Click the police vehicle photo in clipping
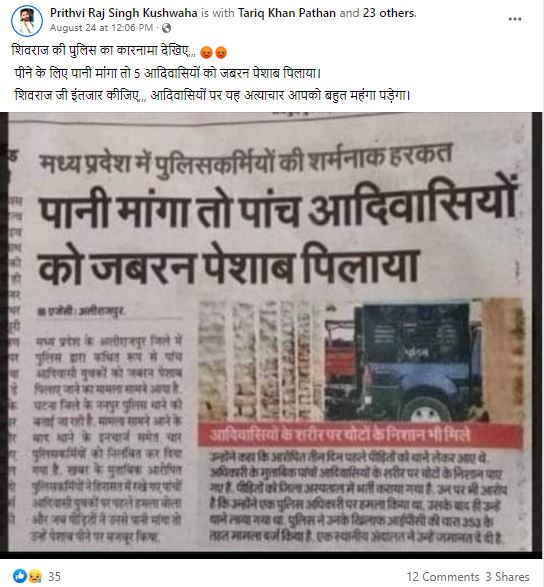 point(361,360)
